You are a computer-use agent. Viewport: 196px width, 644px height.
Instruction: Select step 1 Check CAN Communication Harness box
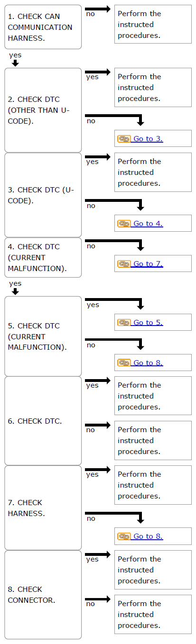(x=43, y=27)
